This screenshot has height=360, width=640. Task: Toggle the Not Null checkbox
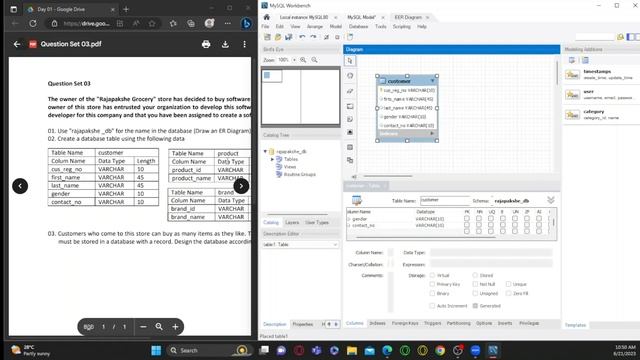(x=475, y=284)
